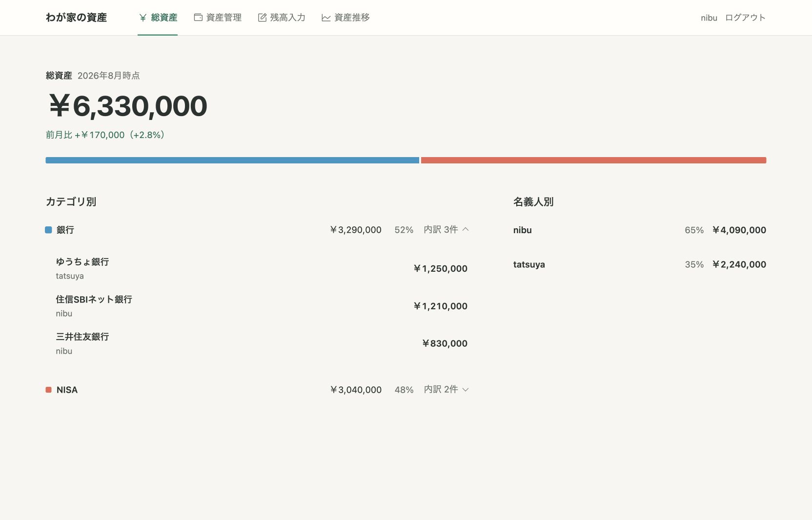Image resolution: width=812 pixels, height=520 pixels.
Task: Select the NISA category label
Action: point(67,390)
